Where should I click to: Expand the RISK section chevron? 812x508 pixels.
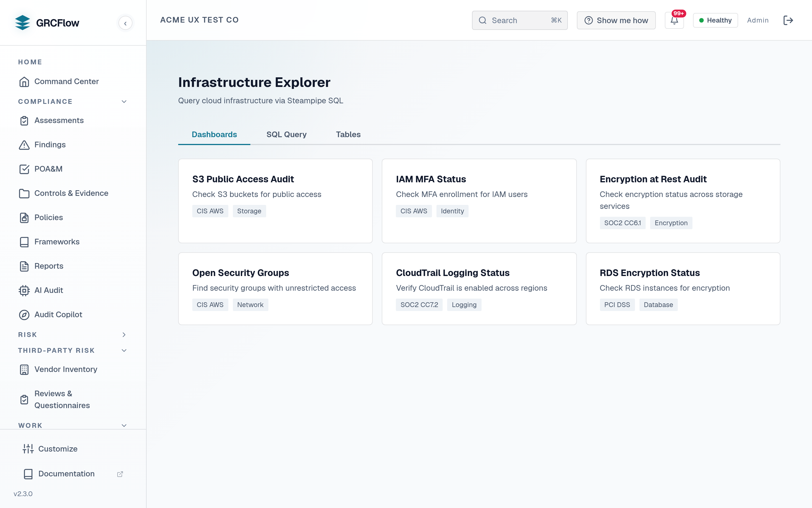coord(124,335)
